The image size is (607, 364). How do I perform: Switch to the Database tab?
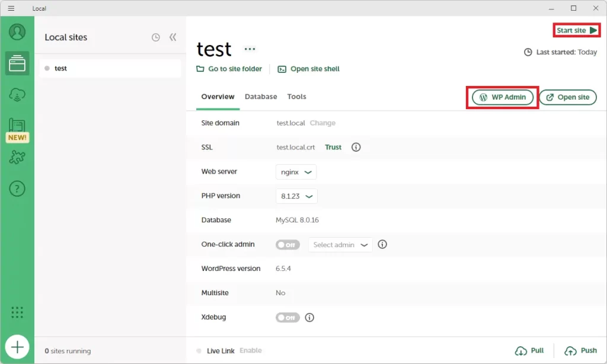click(x=261, y=97)
